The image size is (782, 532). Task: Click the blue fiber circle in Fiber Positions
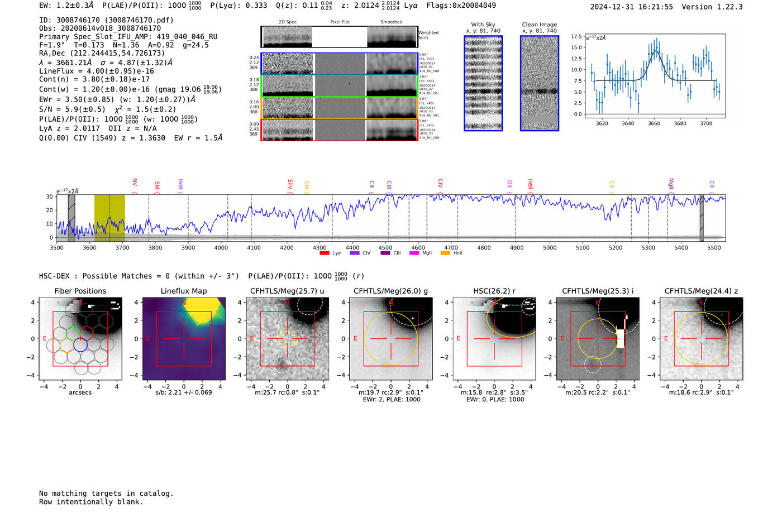pyautogui.click(x=80, y=345)
